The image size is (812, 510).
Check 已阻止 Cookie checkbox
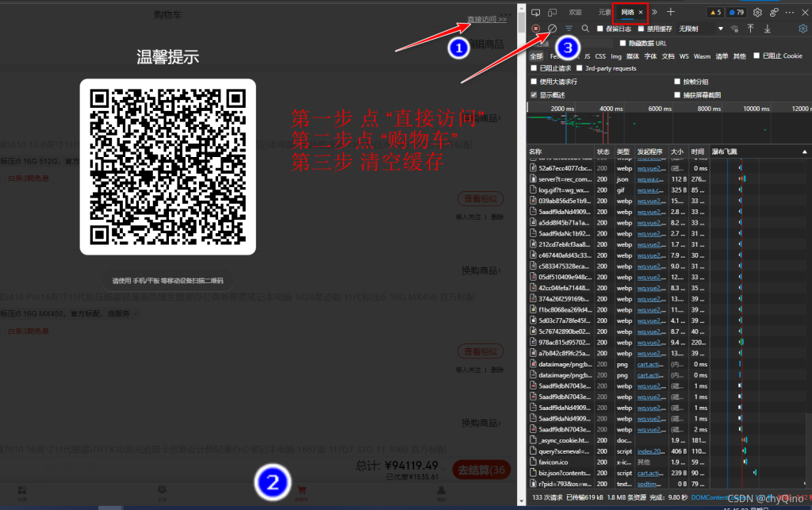(x=756, y=56)
